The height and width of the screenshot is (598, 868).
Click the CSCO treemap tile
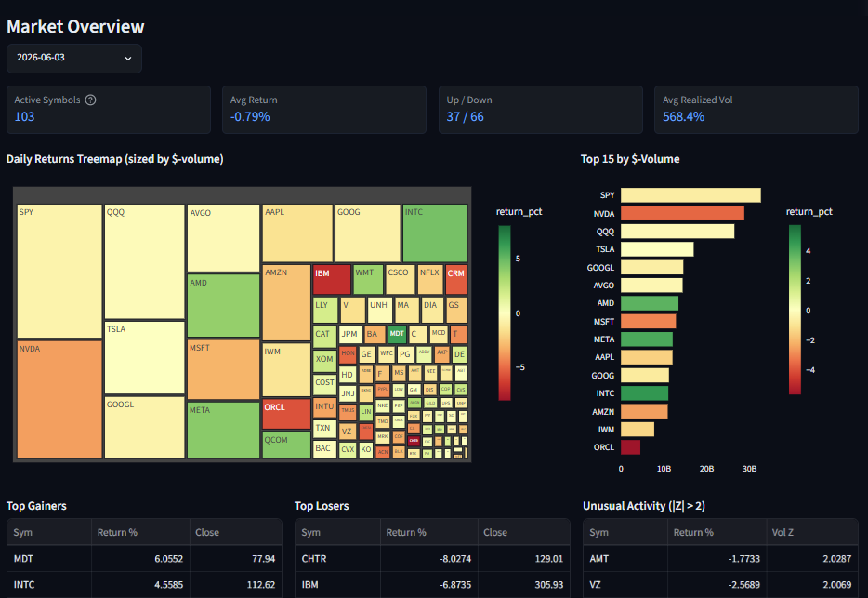pyautogui.click(x=401, y=280)
